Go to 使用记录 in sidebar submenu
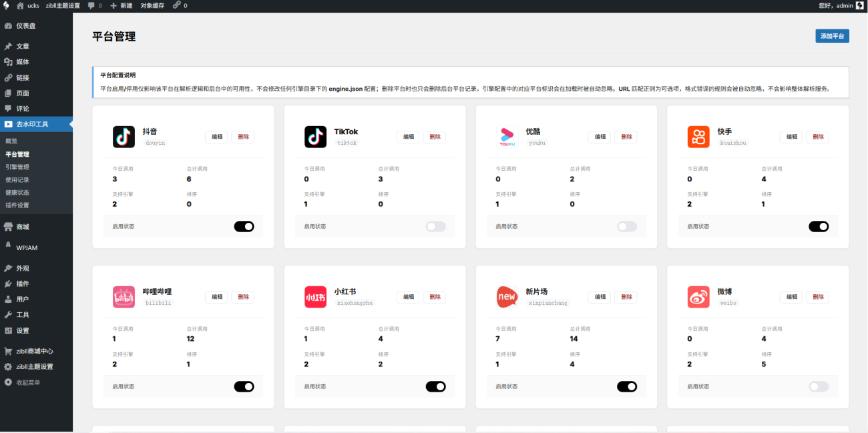The width and height of the screenshot is (868, 433). point(17,179)
